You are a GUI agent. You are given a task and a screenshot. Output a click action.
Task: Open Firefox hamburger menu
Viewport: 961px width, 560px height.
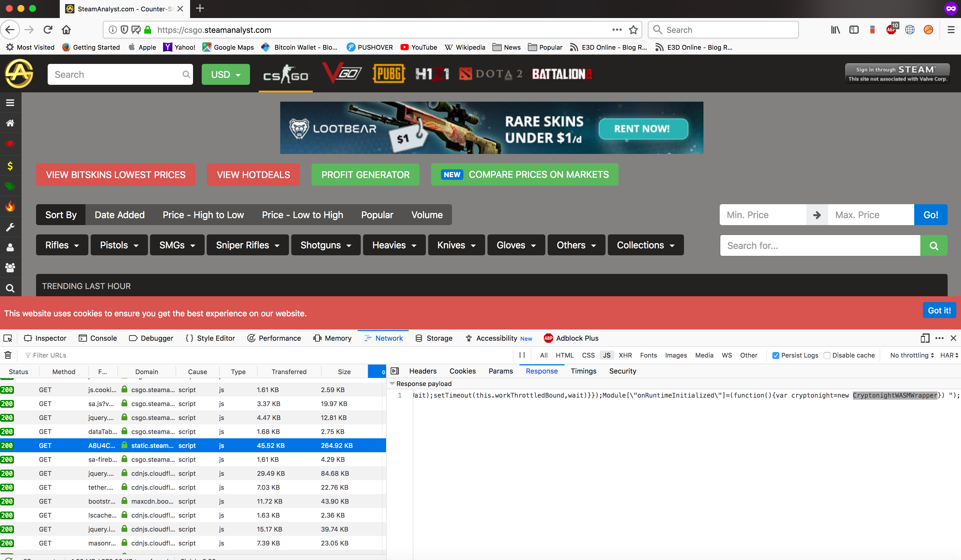point(951,30)
